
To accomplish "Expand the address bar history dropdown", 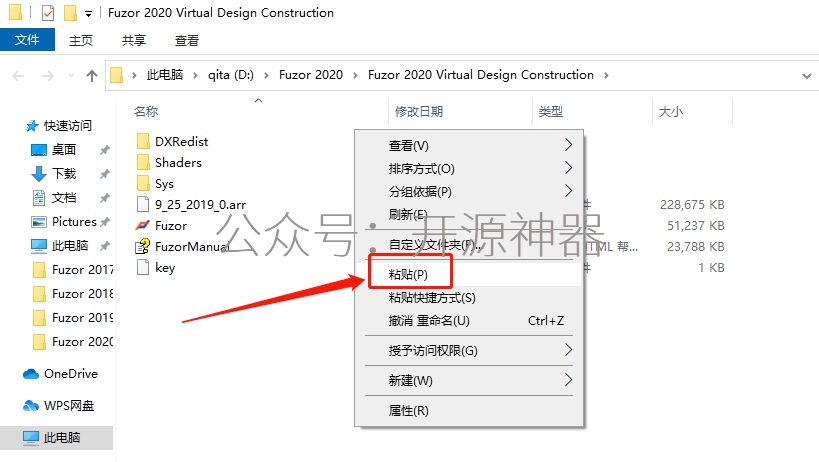I will click(806, 76).
